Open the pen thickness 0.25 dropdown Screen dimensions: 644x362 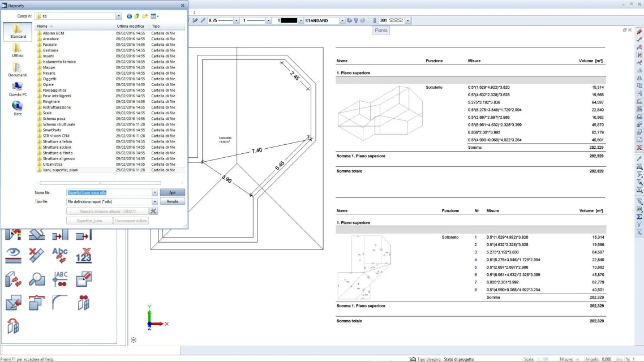(x=237, y=20)
